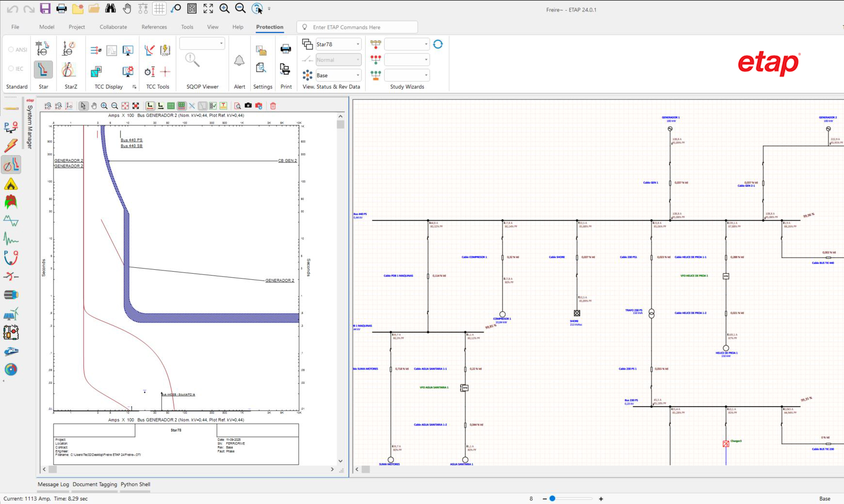Image resolution: width=844 pixels, height=504 pixels.
Task: Click the TCC plot vertical scrollbar down arrow
Action: 341,461
